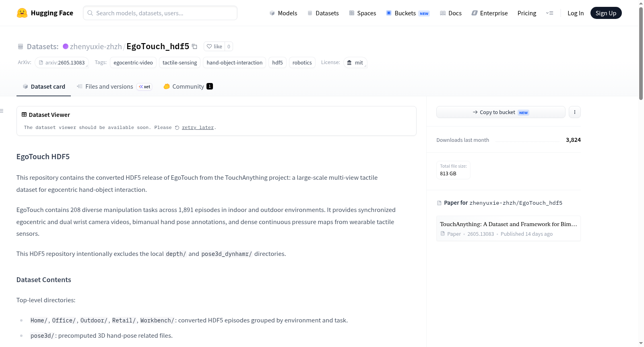
Task: Open the more options kebab menu
Action: click(x=575, y=112)
